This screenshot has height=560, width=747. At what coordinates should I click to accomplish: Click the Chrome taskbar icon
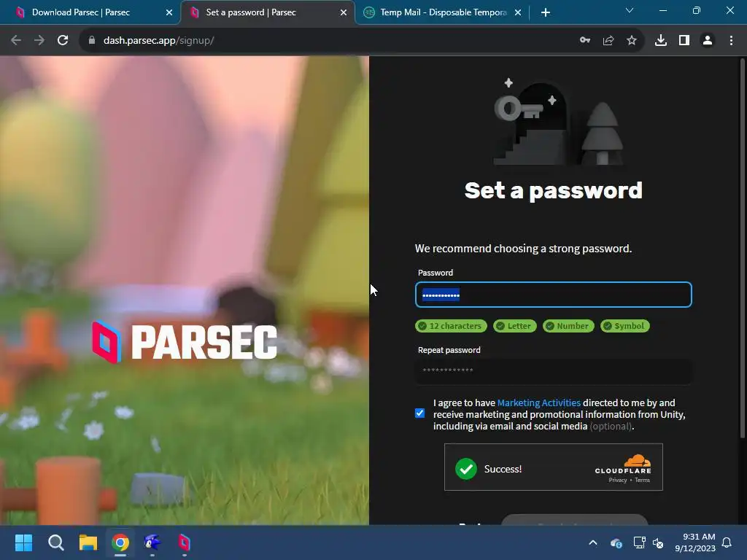click(x=120, y=542)
